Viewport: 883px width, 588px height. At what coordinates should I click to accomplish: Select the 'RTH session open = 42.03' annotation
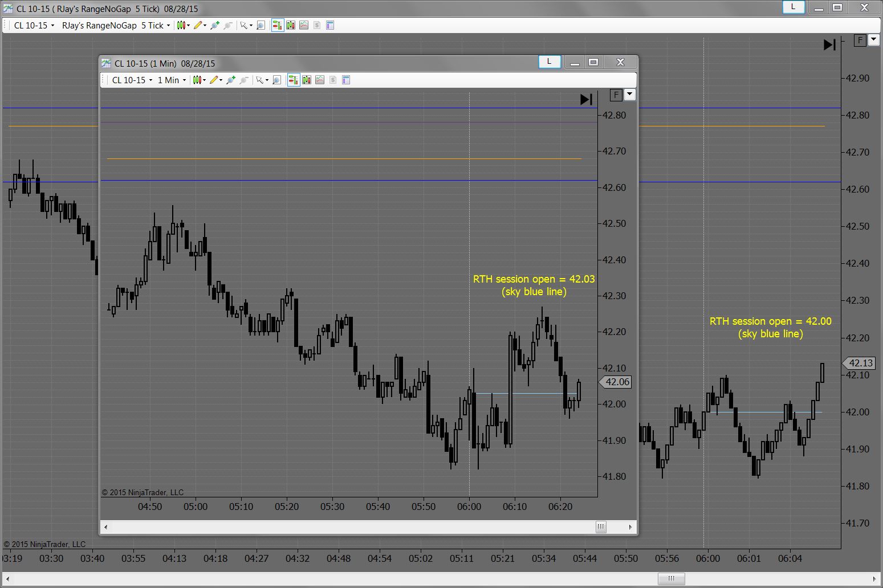click(x=534, y=285)
